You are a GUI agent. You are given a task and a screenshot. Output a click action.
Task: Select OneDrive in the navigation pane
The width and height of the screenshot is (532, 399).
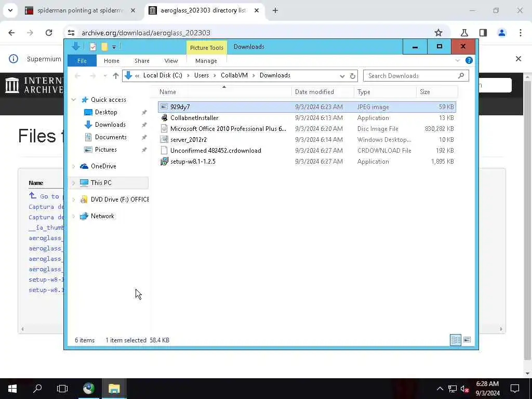[103, 166]
